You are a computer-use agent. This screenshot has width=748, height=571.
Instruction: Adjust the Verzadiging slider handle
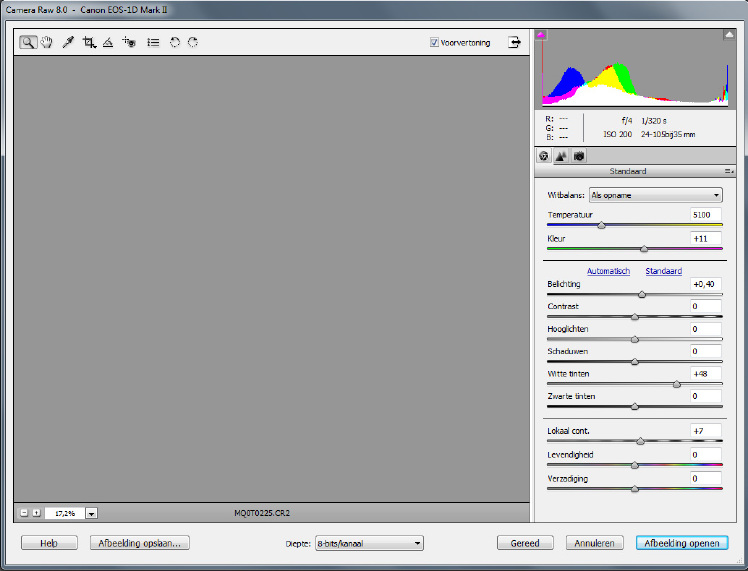click(635, 489)
